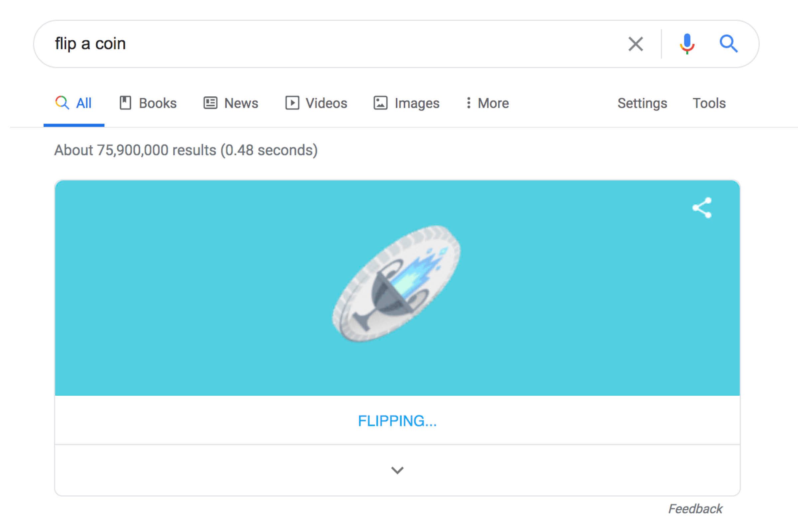
Task: Click inside the search input field
Action: 271,44
